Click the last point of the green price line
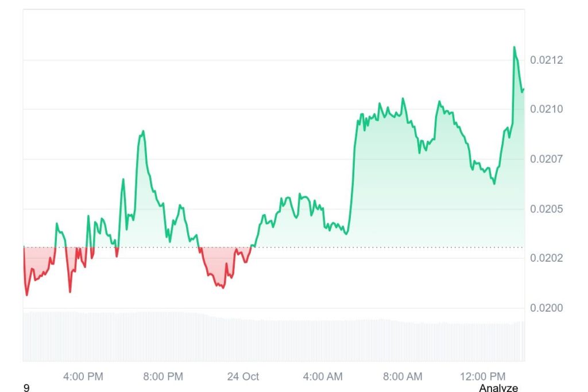 pos(523,89)
